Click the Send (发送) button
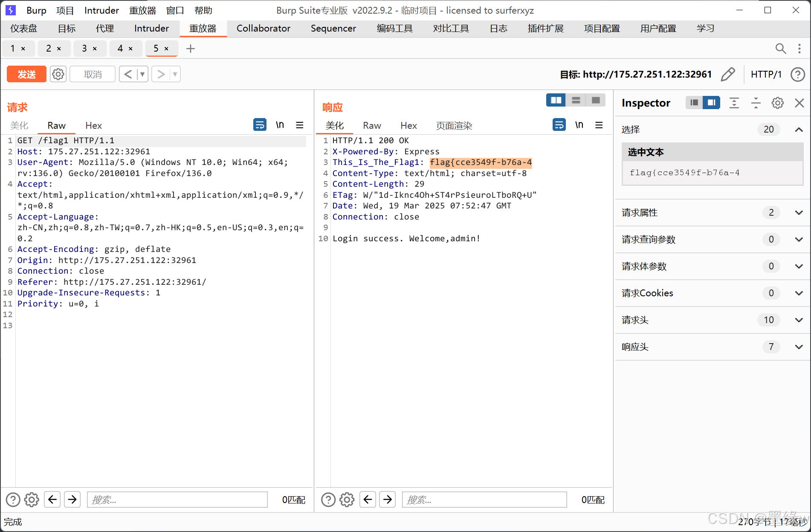Image resolution: width=811 pixels, height=532 pixels. click(x=26, y=74)
